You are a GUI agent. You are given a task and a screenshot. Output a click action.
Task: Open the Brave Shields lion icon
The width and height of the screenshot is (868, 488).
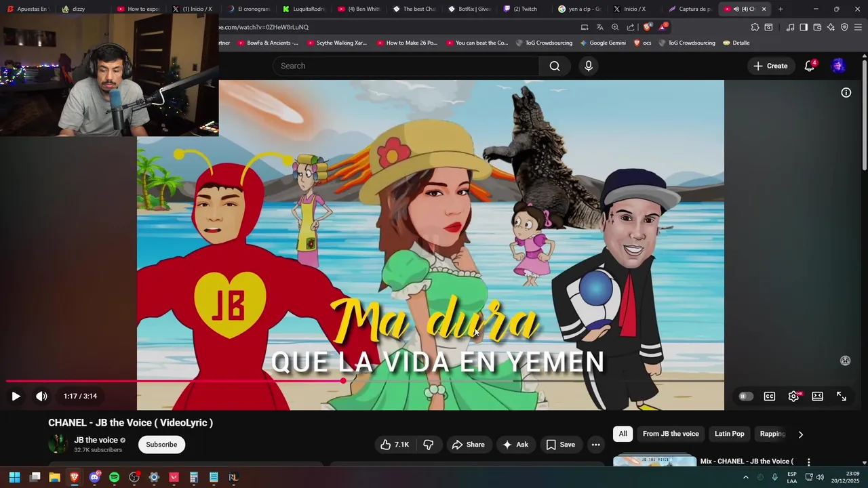pyautogui.click(x=647, y=27)
